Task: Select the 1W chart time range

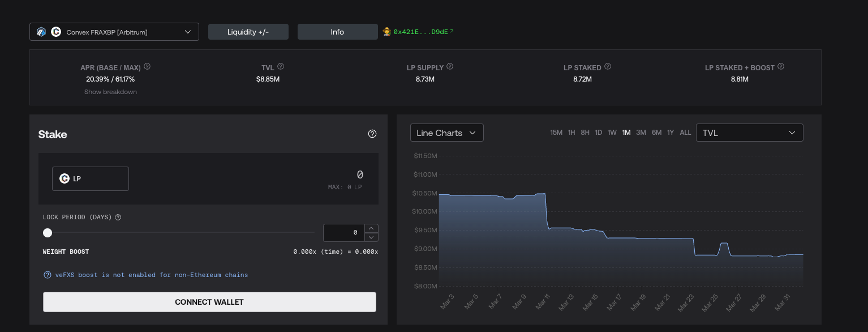Action: coord(612,133)
